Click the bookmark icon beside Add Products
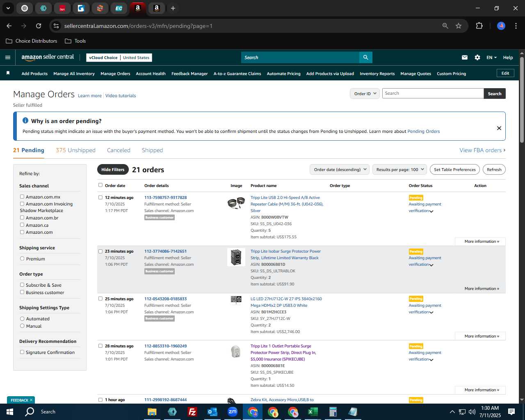This screenshot has height=420, width=525. (8, 73)
